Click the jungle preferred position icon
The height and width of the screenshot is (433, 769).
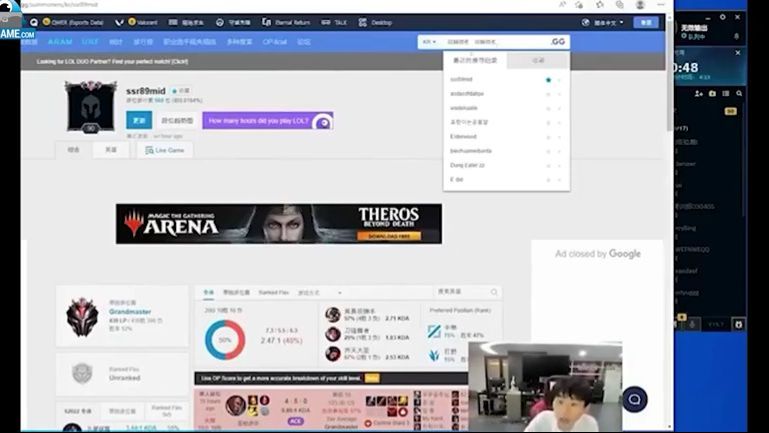point(434,355)
